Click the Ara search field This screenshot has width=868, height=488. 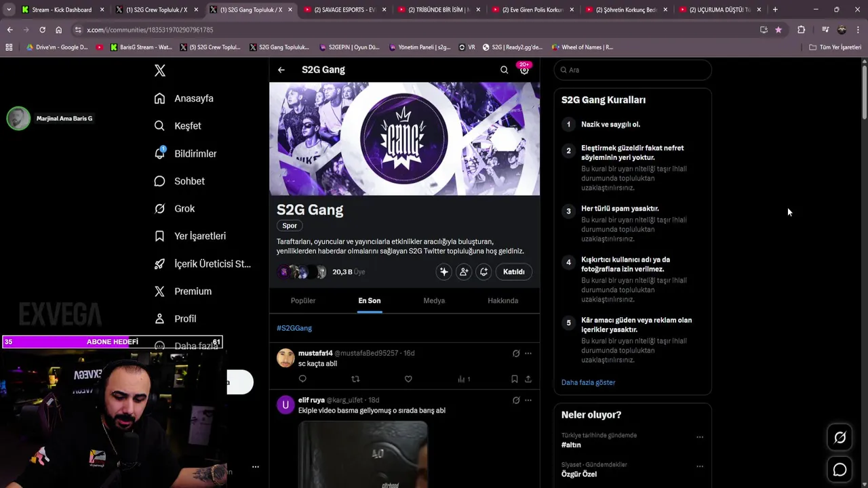coord(633,70)
